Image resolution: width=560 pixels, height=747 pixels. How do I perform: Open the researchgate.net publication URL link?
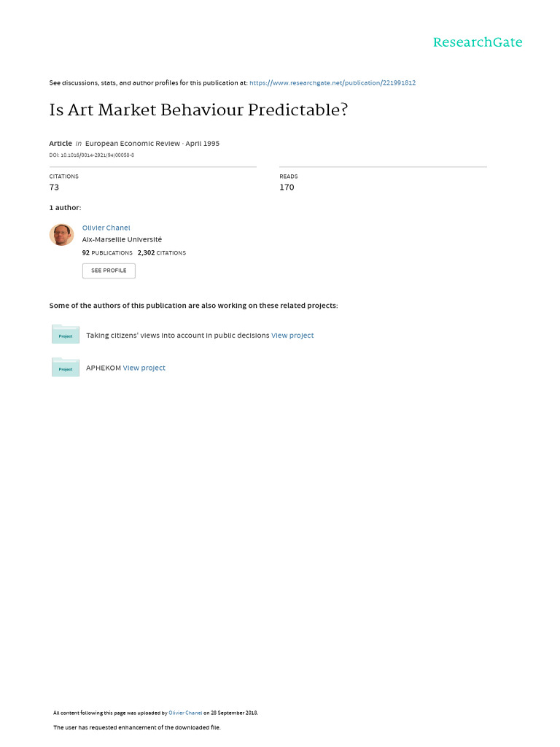click(332, 83)
